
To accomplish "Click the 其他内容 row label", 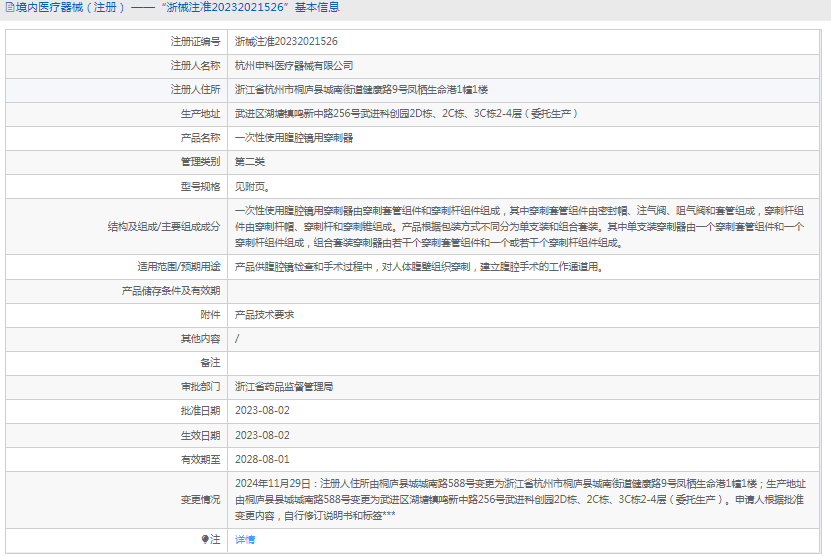I will (200, 338).
